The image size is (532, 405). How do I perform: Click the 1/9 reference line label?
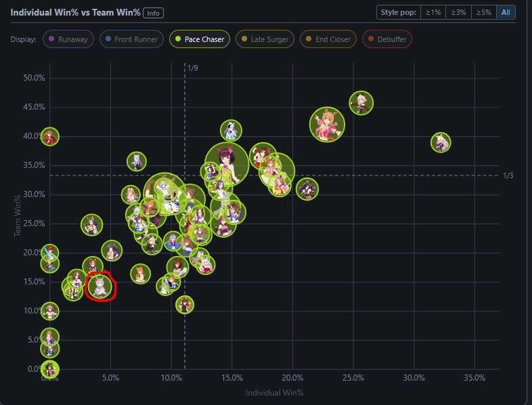click(x=193, y=68)
